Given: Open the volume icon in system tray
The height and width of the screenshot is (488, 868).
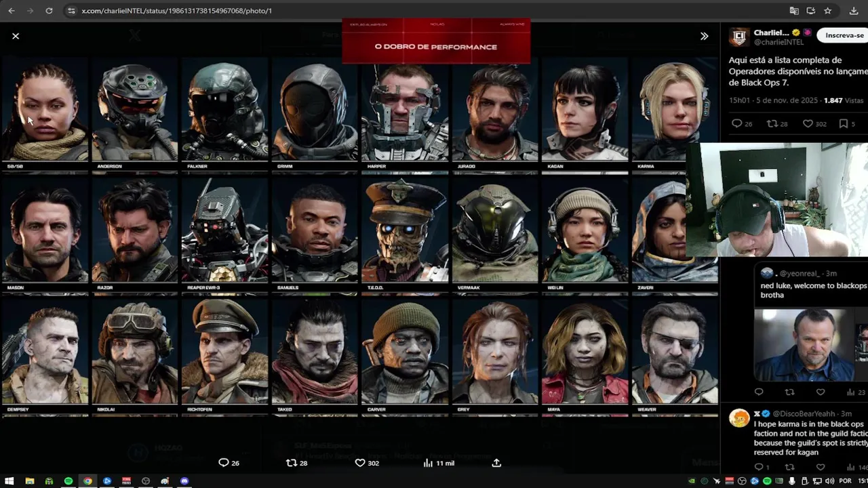Looking at the screenshot, I should pos(830,481).
